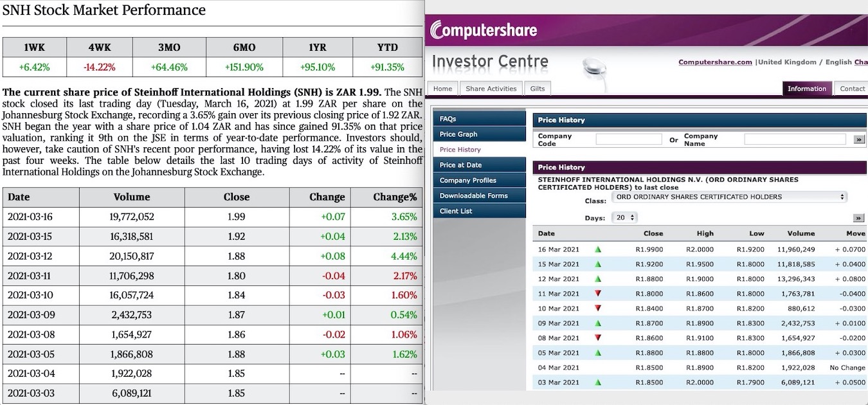Viewport: 868px width, 405px height.
Task: Click the green up arrow for 16 Mar 2021
Action: [598, 249]
